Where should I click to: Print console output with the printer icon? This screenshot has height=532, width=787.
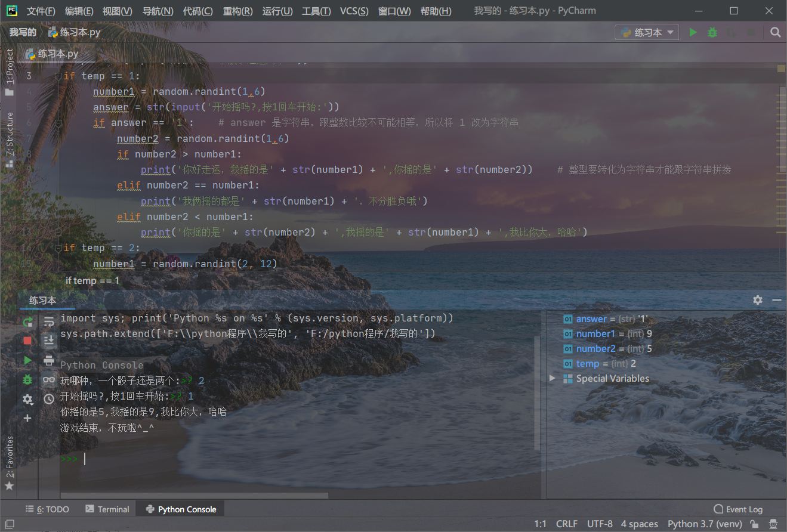(x=49, y=360)
